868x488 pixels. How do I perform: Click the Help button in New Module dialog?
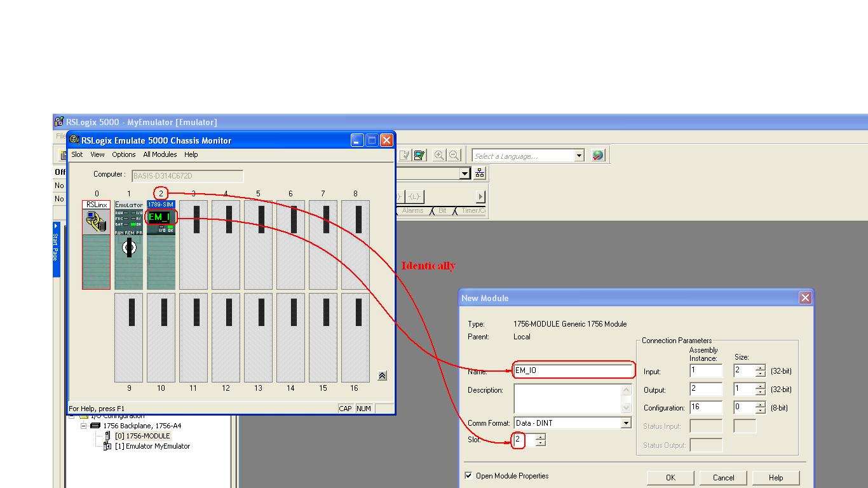tap(775, 478)
